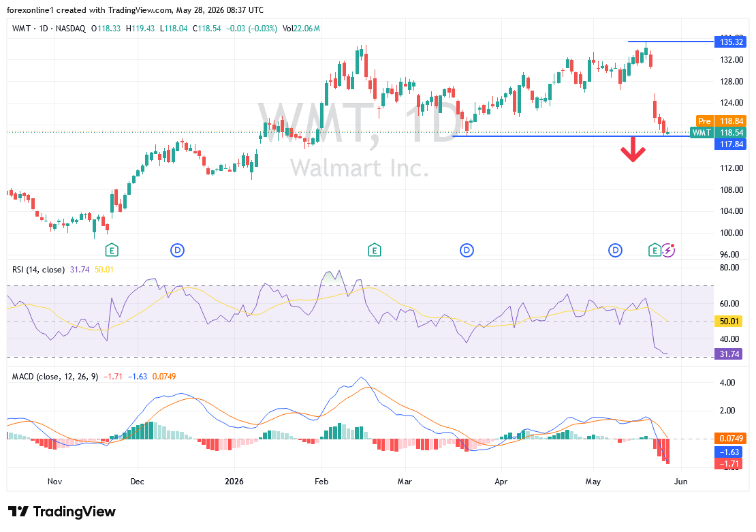Click the open value O118.33
The height and width of the screenshot is (532, 756).
pyautogui.click(x=106, y=29)
